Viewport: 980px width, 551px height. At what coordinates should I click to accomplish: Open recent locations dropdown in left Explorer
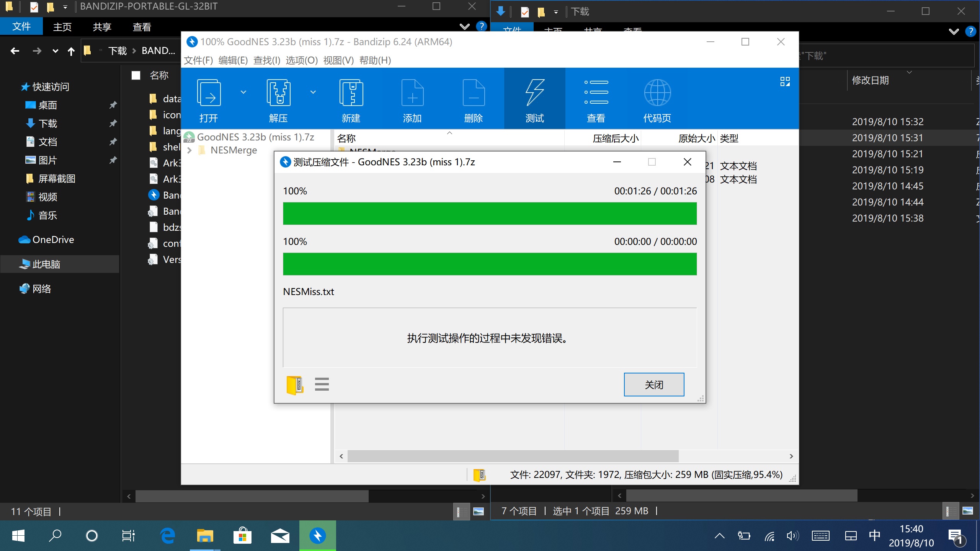(55, 51)
